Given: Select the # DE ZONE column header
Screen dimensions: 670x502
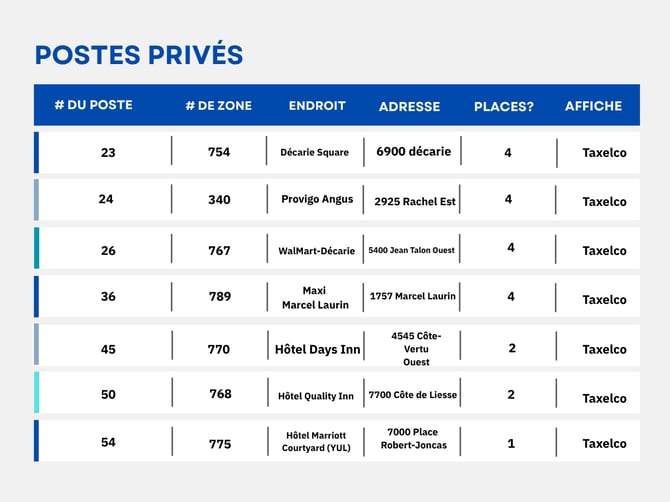Looking at the screenshot, I should [x=219, y=106].
